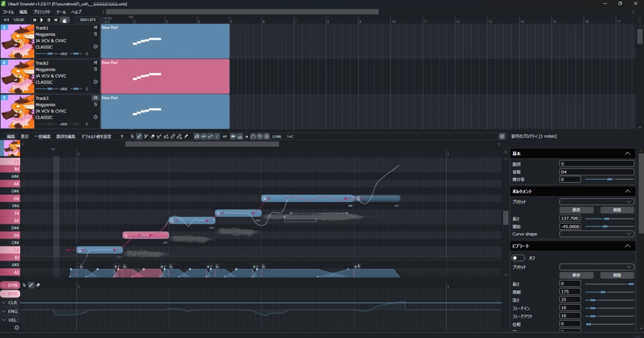Screen dimensions: 644x338
Task: Expand the DYN expression dropdown
Action: [3, 285]
